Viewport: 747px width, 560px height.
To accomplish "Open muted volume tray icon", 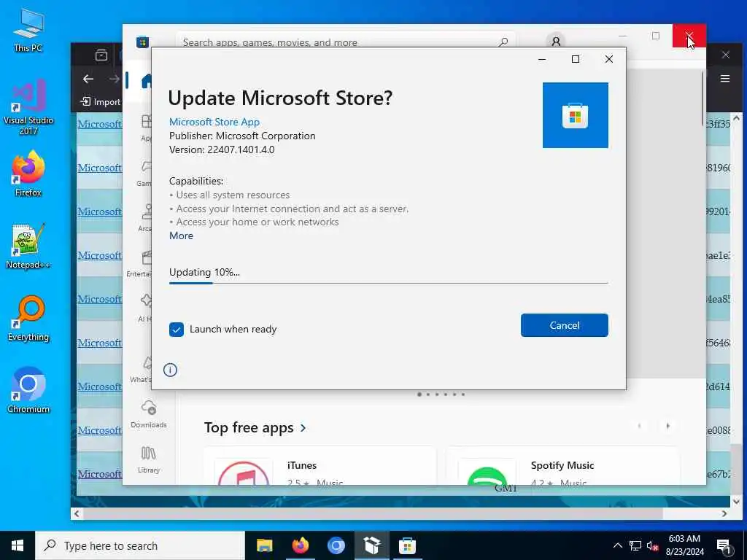I will click(652, 545).
